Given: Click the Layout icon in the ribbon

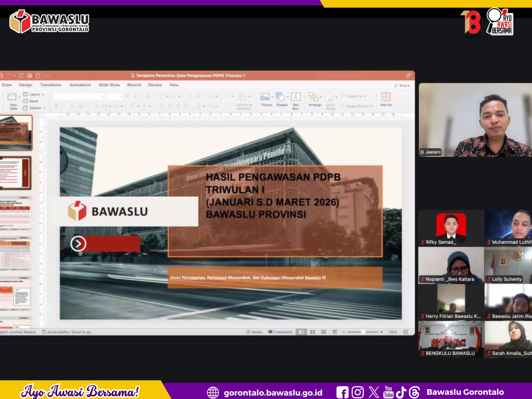Looking at the screenshot, I should pyautogui.click(x=25, y=95).
